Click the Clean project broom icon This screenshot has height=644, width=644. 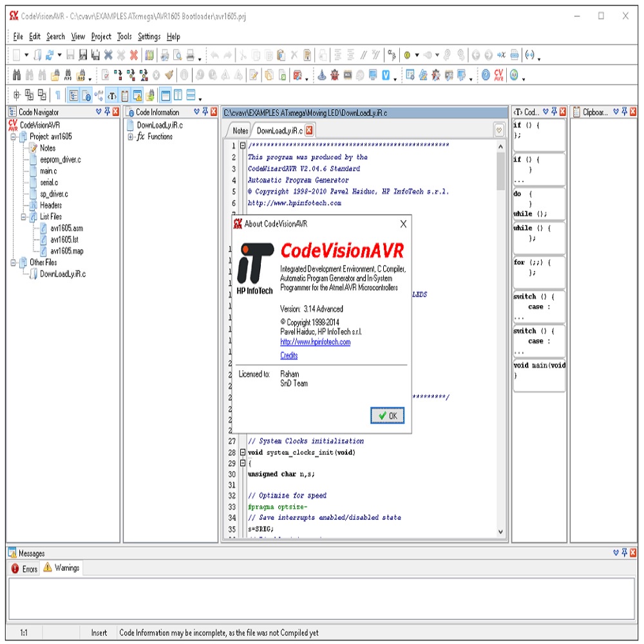pos(169,75)
